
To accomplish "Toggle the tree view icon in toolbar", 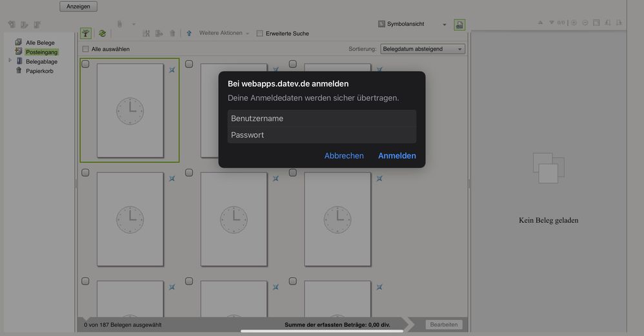I will (86, 34).
